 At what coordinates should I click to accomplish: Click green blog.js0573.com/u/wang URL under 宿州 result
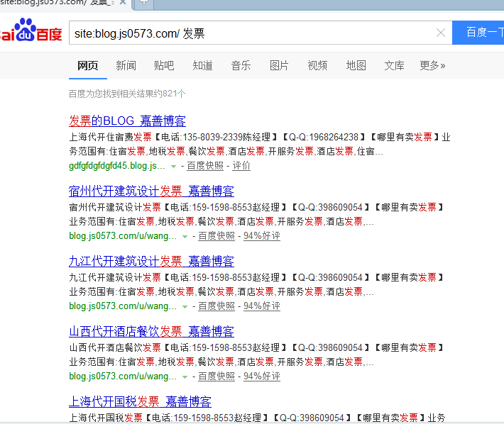coord(123,236)
